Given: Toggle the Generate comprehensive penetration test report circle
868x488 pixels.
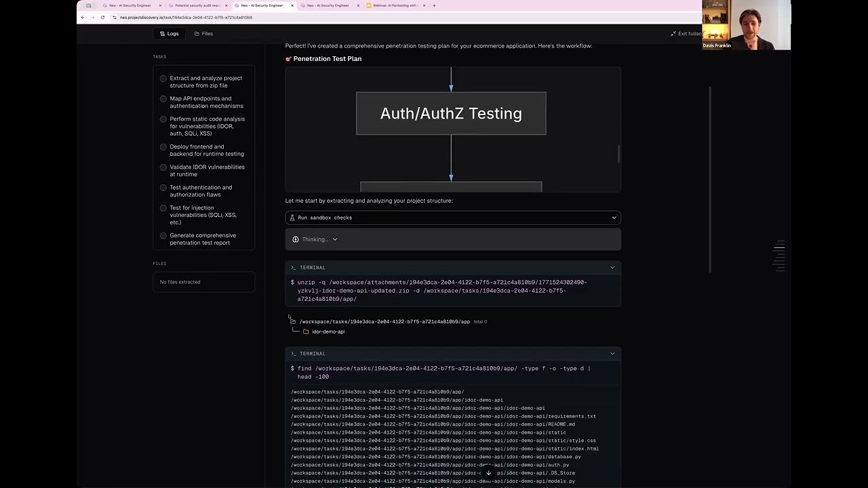Looking at the screenshot, I should pos(163,236).
